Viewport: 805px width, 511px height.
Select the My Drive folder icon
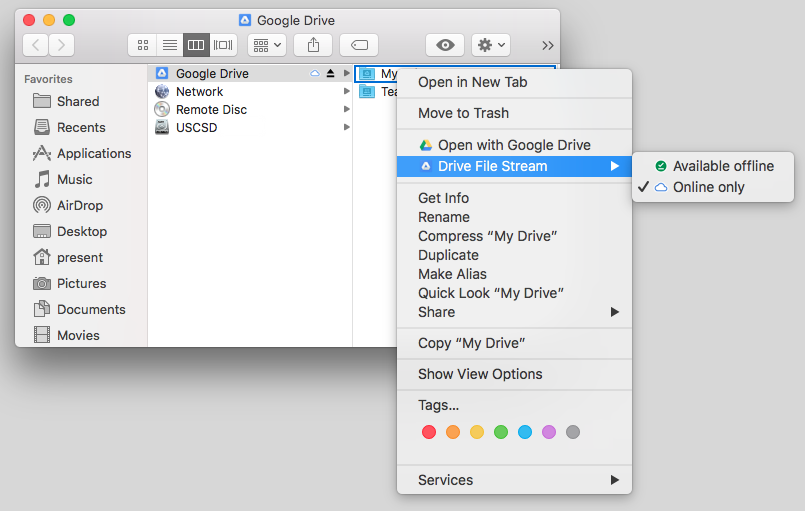[367, 74]
